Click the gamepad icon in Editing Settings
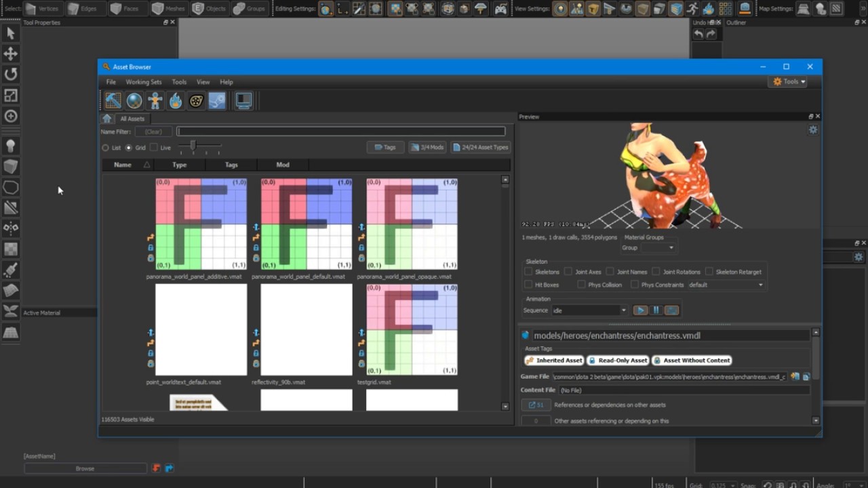 click(500, 9)
